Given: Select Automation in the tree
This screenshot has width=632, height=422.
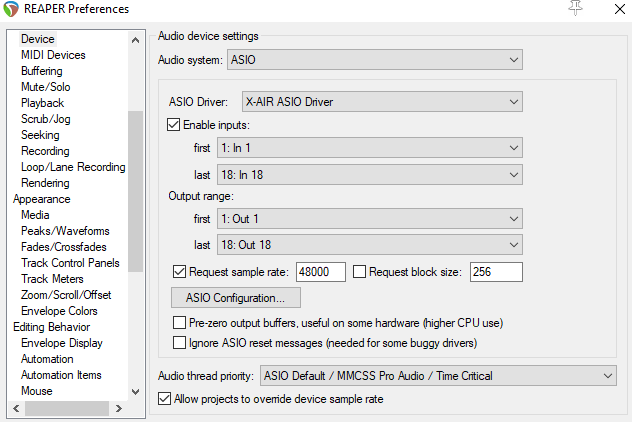Looking at the screenshot, I should (47, 359).
